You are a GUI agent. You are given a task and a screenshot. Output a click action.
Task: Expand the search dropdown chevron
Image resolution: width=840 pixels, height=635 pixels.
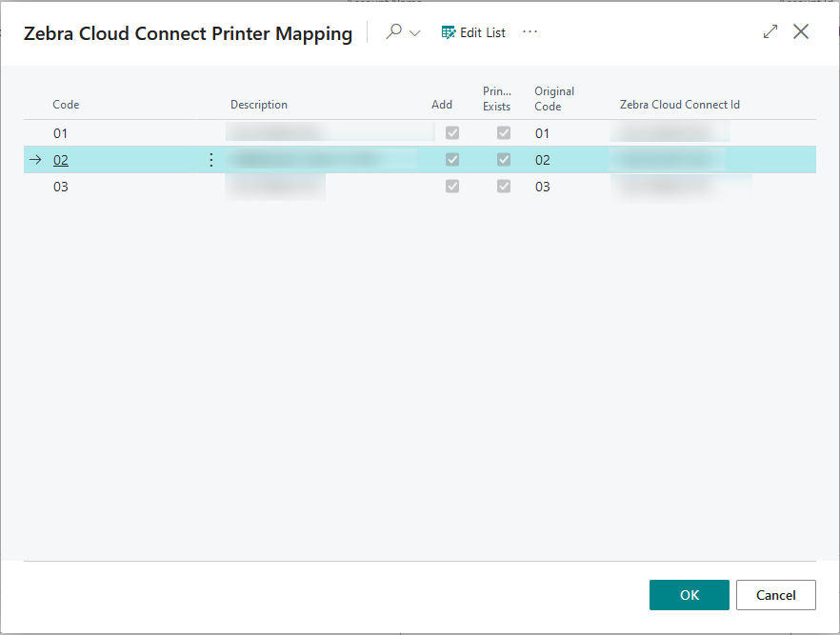414,33
